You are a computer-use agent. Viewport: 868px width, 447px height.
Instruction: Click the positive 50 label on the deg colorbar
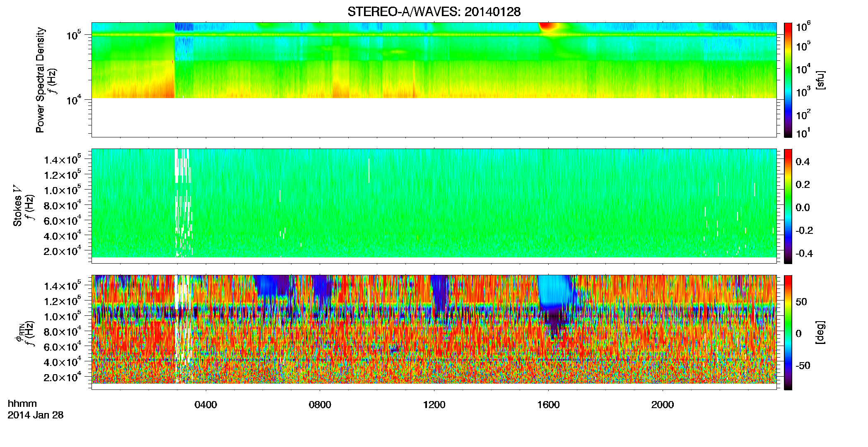(x=801, y=302)
